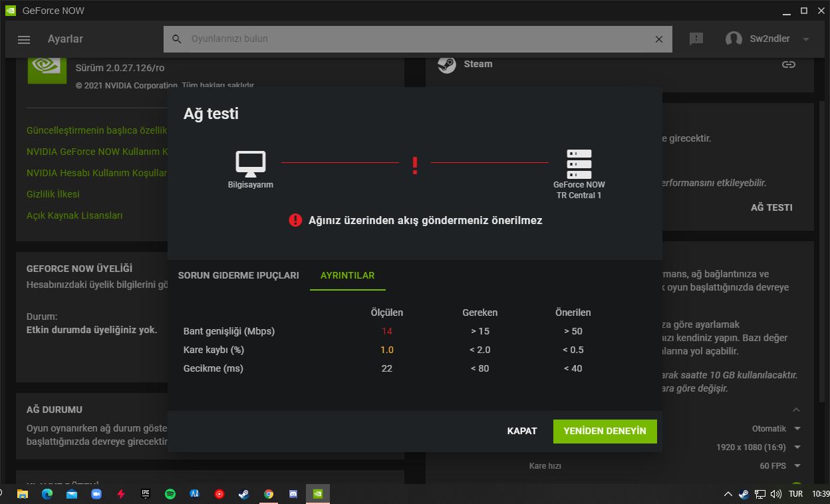The width and height of the screenshot is (830, 504).
Task: Click the KAPAT button
Action: (x=522, y=431)
